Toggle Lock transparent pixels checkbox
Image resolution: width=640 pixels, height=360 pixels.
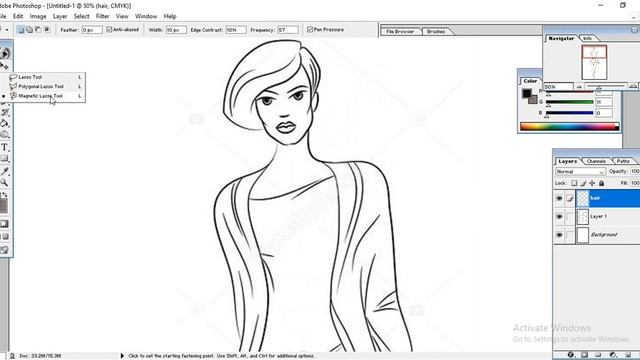tap(574, 183)
